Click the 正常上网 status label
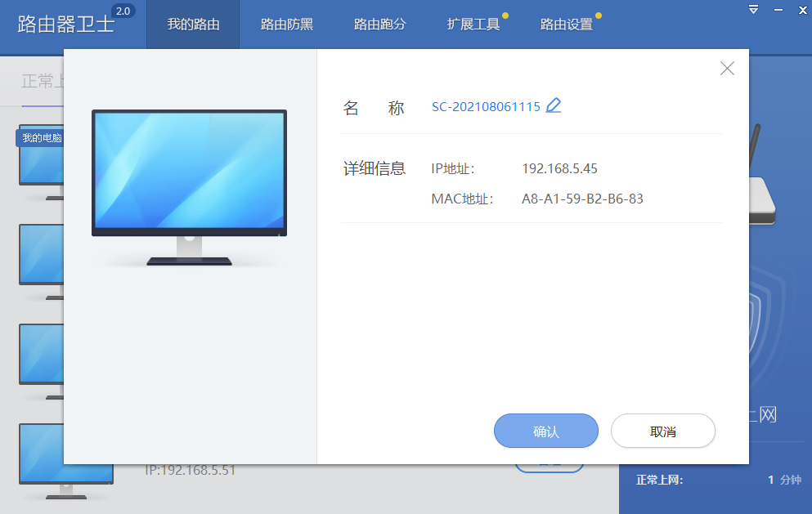The width and height of the screenshot is (812, 514). [659, 480]
